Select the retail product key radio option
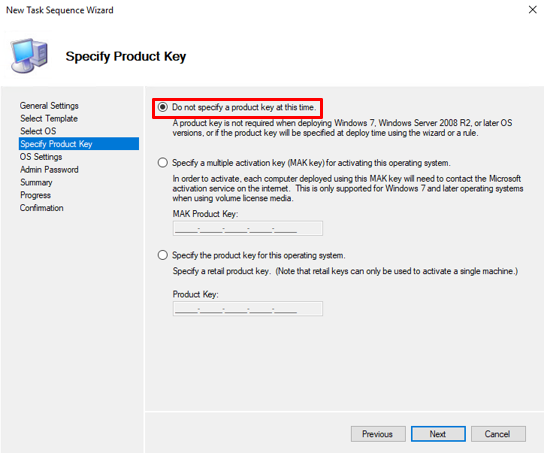This screenshot has width=545, height=453. click(162, 255)
